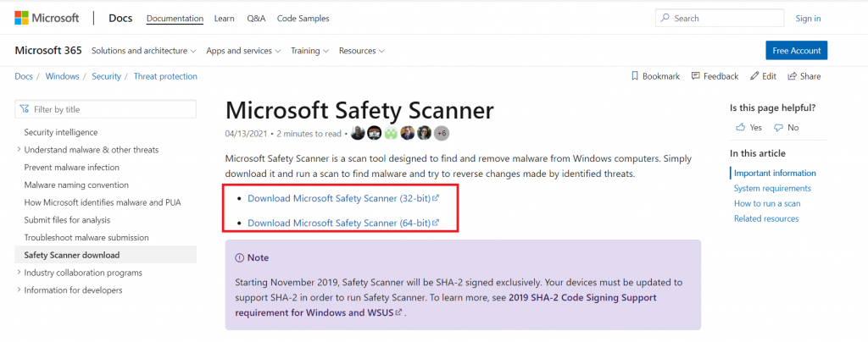Open the Learn tab
868x342 pixels.
click(224, 19)
